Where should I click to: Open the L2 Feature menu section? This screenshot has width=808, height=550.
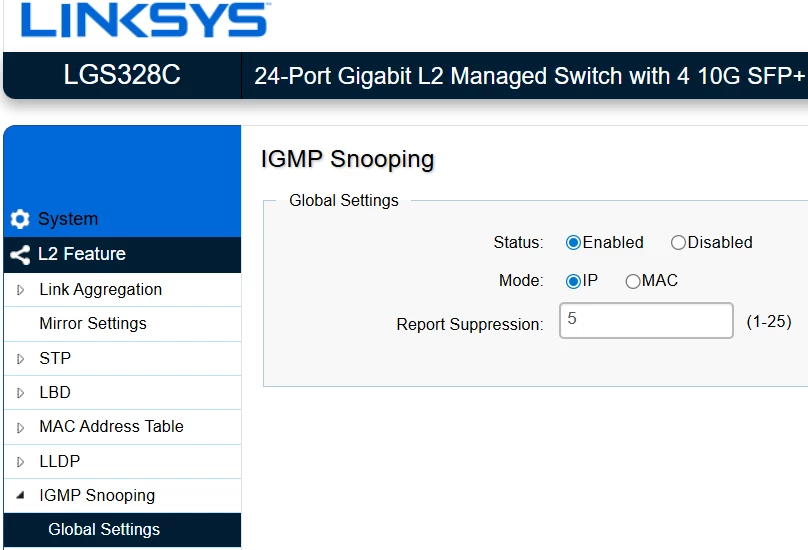[82, 254]
